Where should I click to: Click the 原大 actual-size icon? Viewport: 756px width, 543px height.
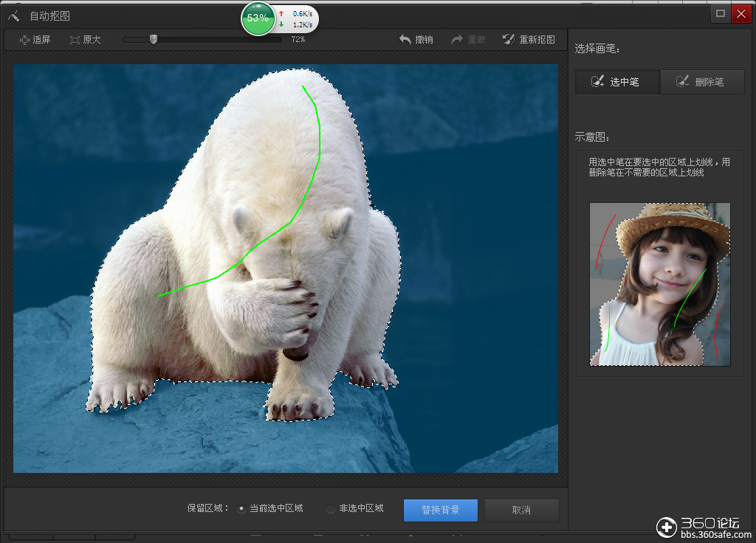(73, 40)
